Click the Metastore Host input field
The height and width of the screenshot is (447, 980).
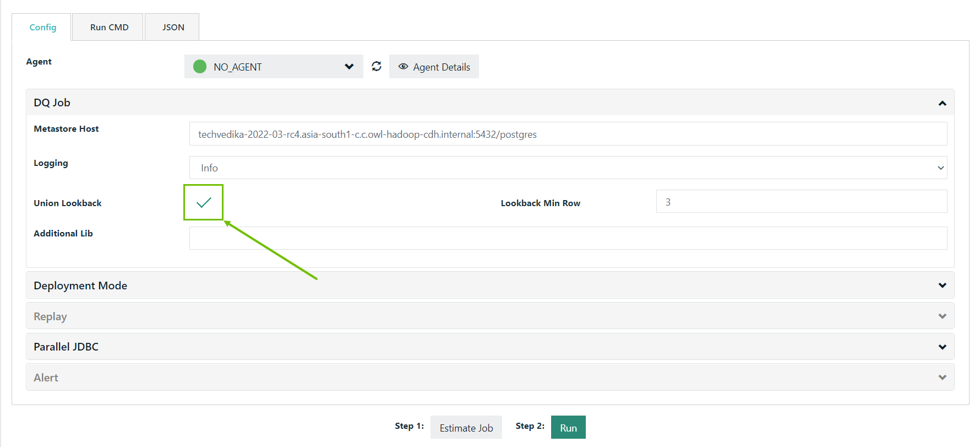568,134
